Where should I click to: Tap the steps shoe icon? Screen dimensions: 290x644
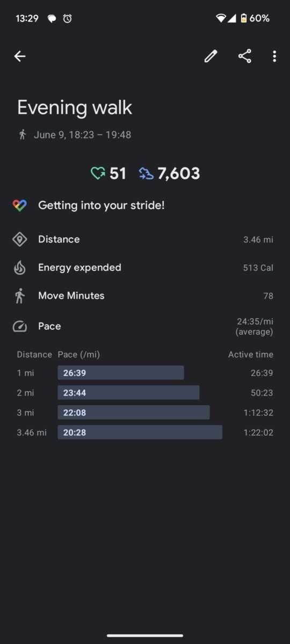pyautogui.click(x=146, y=173)
